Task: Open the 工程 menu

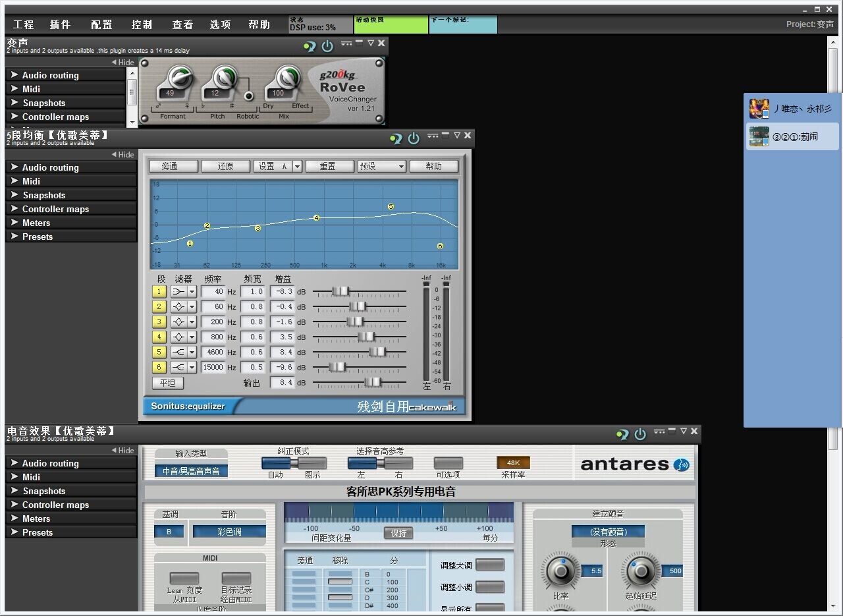Action: [24, 24]
